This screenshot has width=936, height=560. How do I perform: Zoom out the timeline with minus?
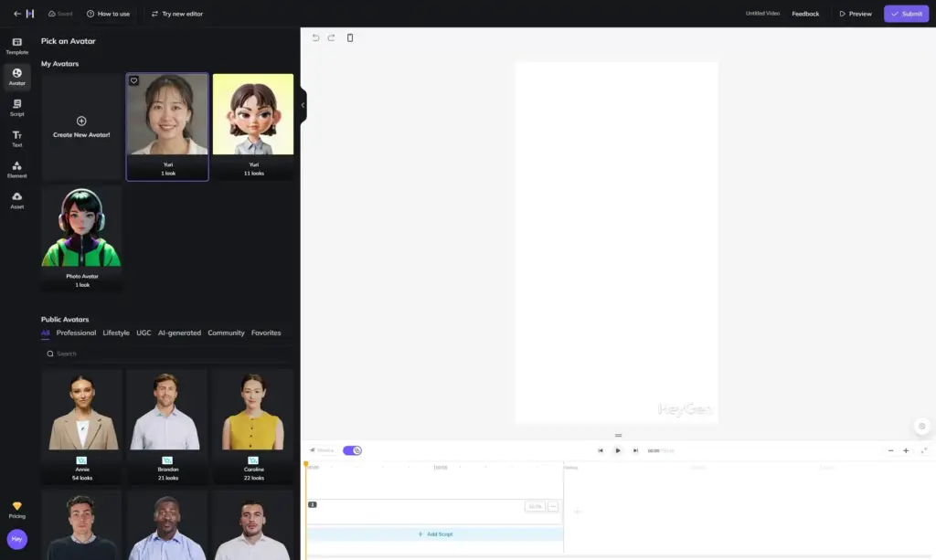tap(890, 450)
